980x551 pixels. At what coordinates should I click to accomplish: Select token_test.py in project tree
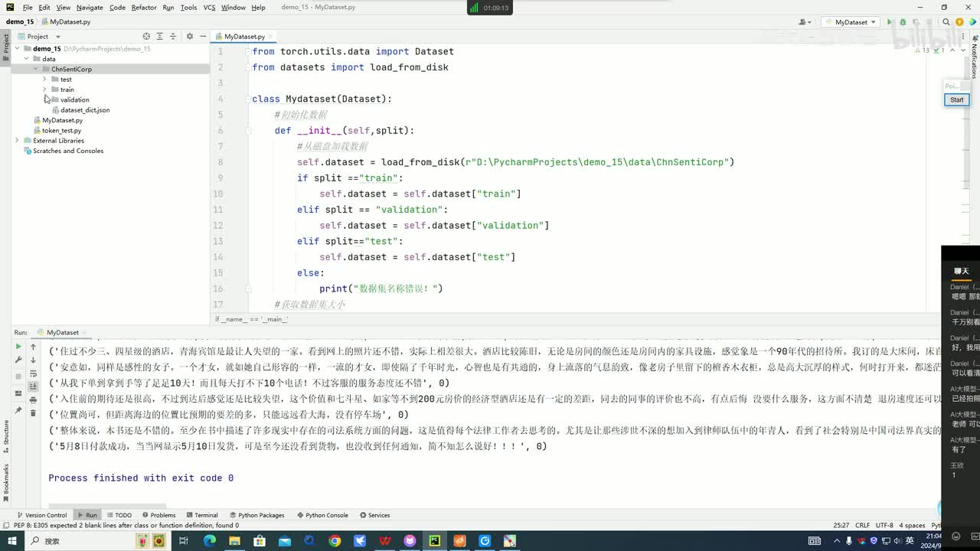[x=61, y=130]
